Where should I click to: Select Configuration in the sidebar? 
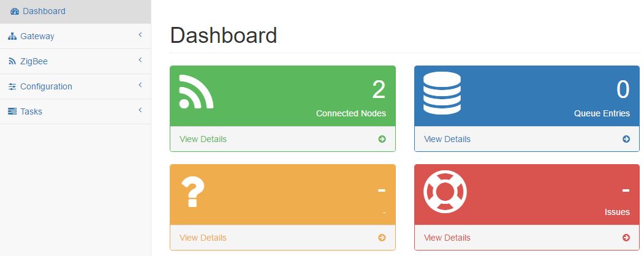pyautogui.click(x=46, y=86)
